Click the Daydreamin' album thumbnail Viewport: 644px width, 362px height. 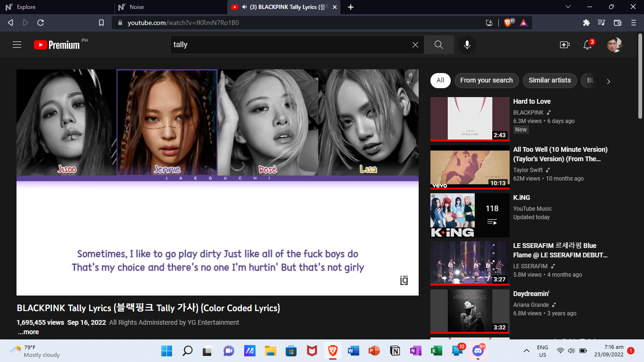[x=470, y=311]
